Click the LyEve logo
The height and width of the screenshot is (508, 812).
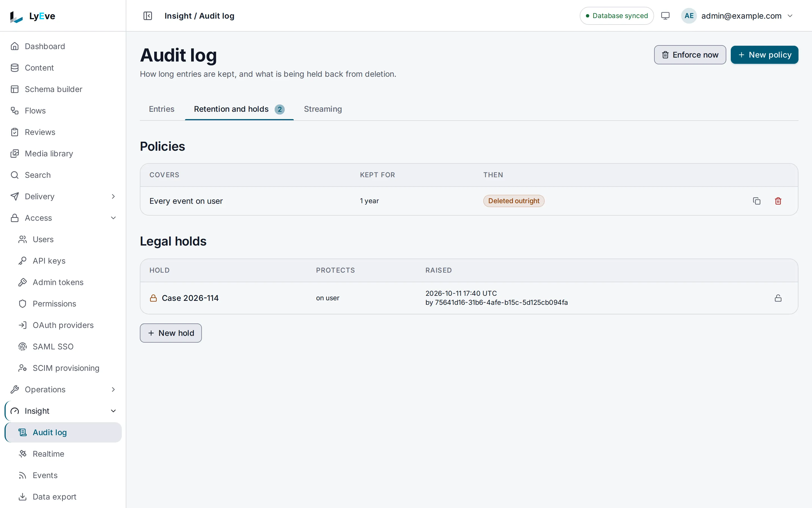(32, 16)
